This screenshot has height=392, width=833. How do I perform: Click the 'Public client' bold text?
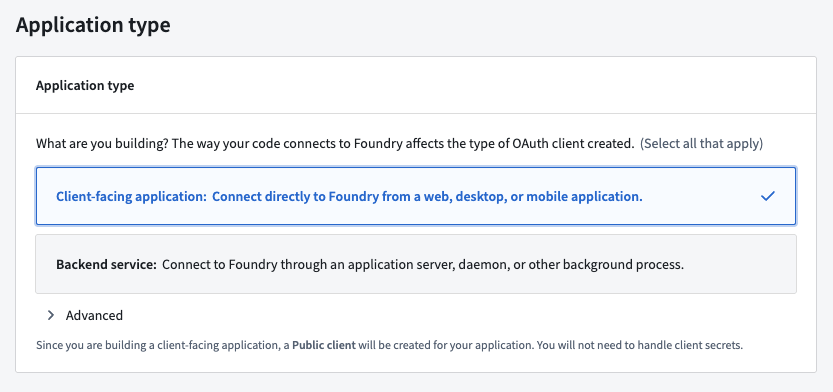click(x=324, y=345)
